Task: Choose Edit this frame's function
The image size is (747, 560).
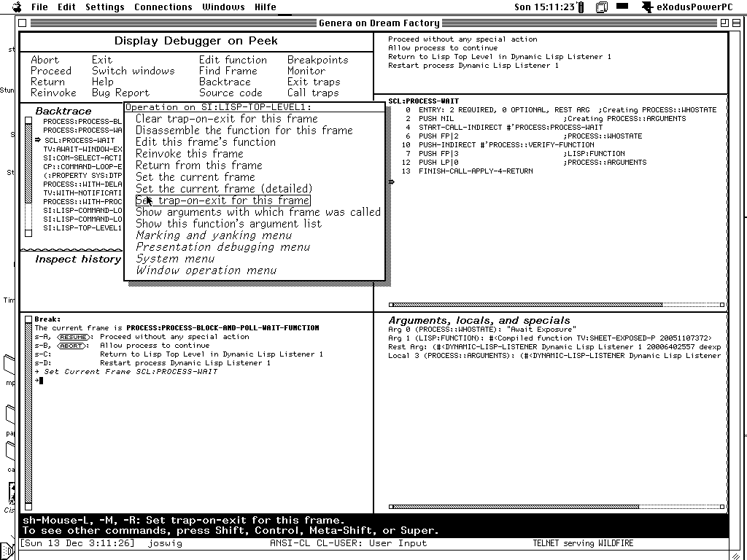Action: click(x=206, y=142)
